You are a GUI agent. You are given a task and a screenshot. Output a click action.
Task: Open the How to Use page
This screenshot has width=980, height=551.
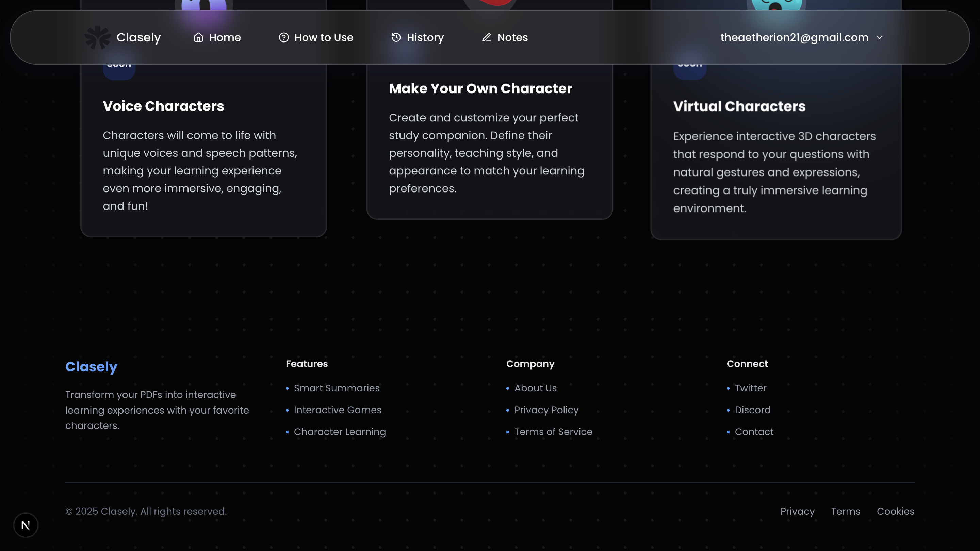(316, 37)
